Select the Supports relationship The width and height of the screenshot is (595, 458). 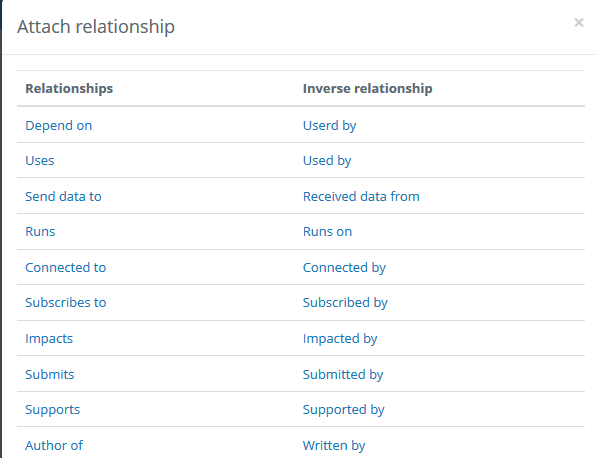point(53,409)
